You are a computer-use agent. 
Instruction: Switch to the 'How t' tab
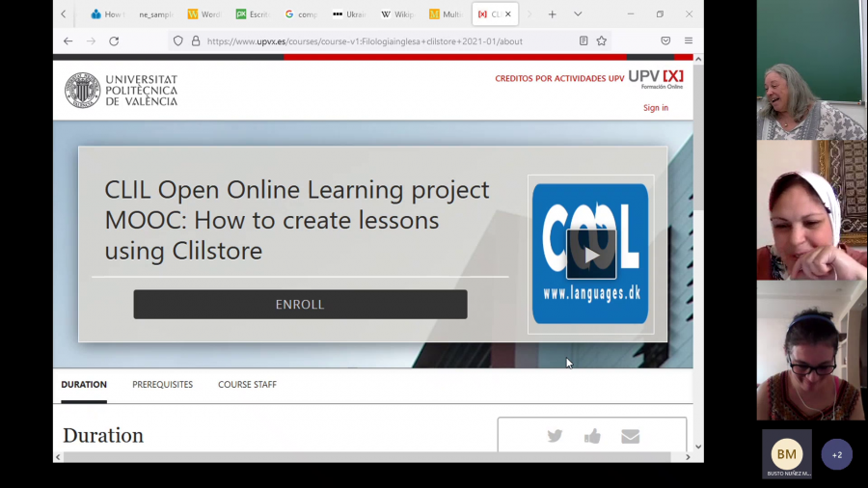[106, 14]
